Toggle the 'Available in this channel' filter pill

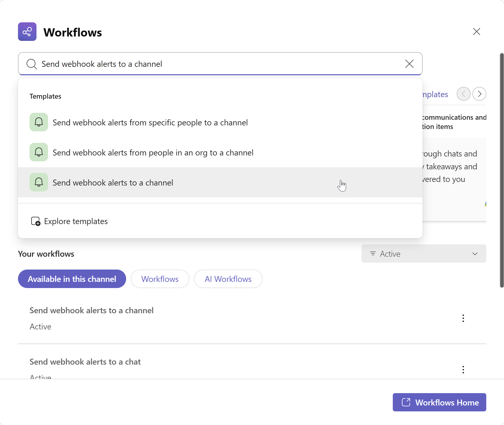72,279
